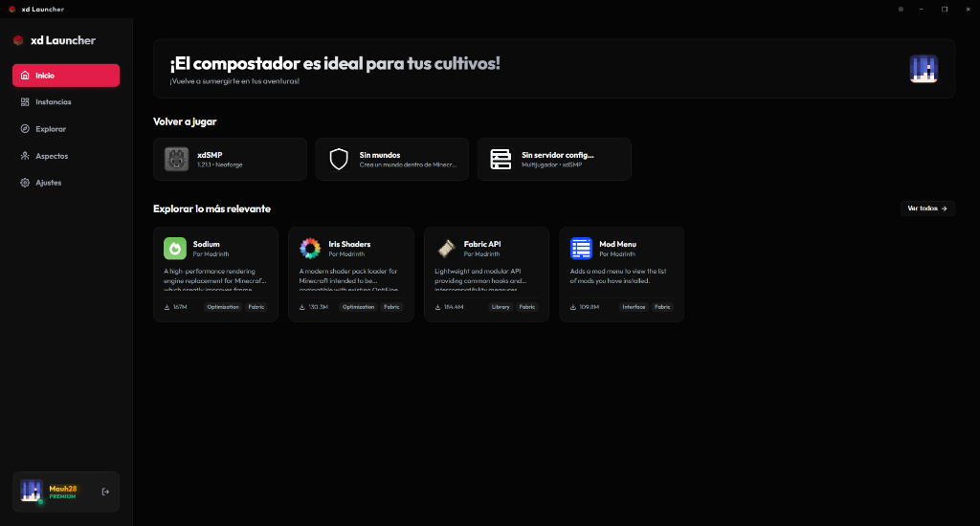Click the Iris Shaders colorful icon

coord(310,249)
